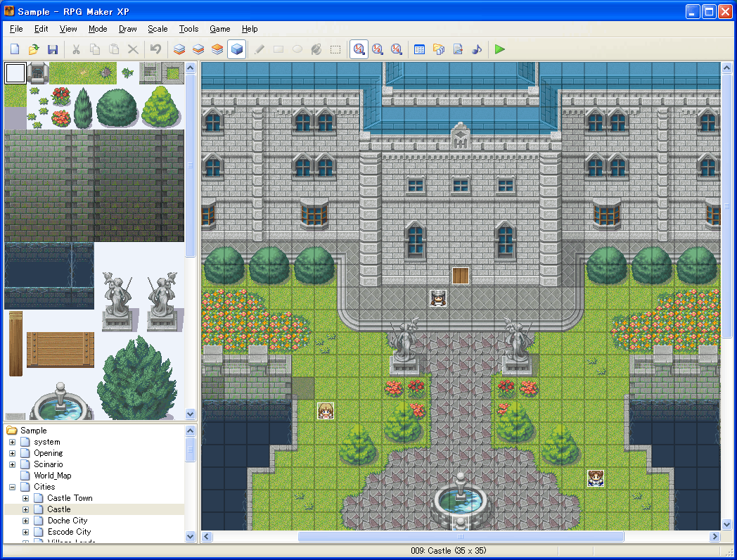Viewport: 737px width, 560px height.
Task: Select the Events layer mode
Action: pos(237,49)
